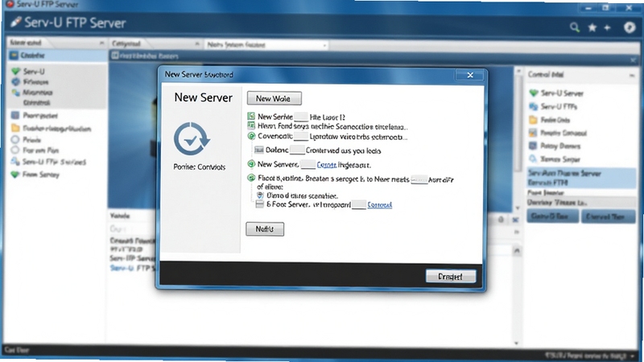Click the blue square icon in right panel
Viewport: 644px width, 362px height.
[x=533, y=146]
